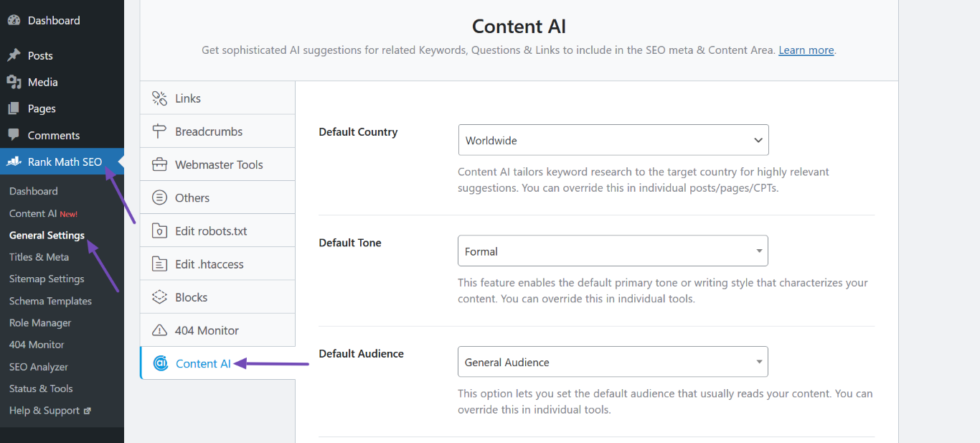
Task: Click the Default Country label text
Action: point(358,132)
